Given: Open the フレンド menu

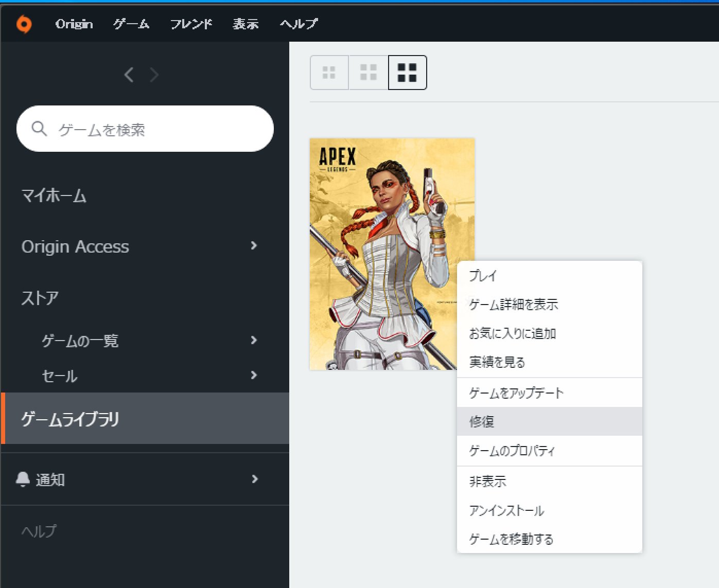Looking at the screenshot, I should [x=191, y=24].
